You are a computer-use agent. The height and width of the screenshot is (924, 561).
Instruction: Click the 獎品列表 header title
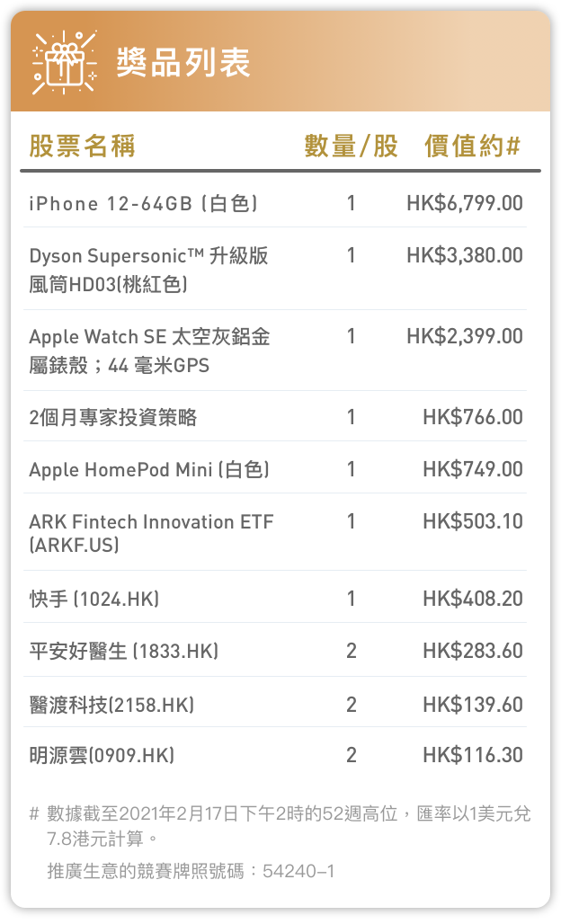coord(183,64)
